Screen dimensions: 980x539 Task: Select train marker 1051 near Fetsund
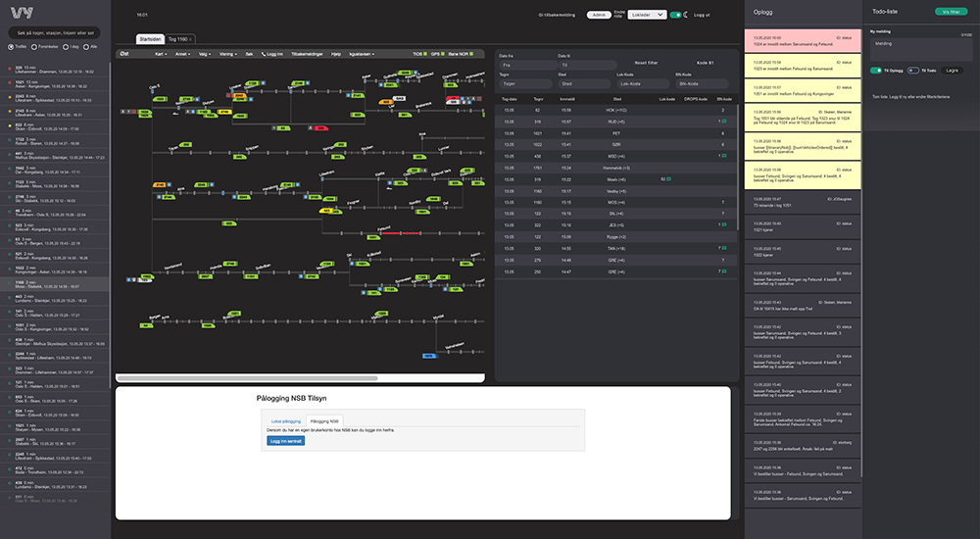[372, 237]
